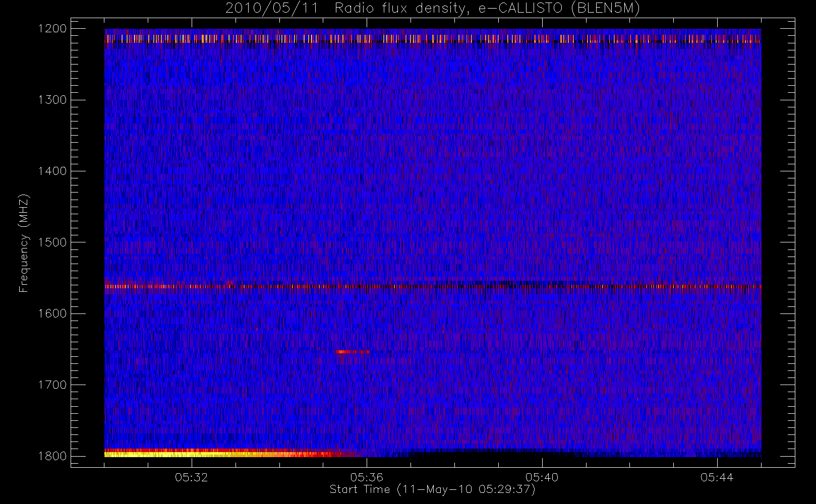Image resolution: width=816 pixels, height=504 pixels.
Task: Click the 1300 frequency tick label
Action: pyautogui.click(x=53, y=100)
